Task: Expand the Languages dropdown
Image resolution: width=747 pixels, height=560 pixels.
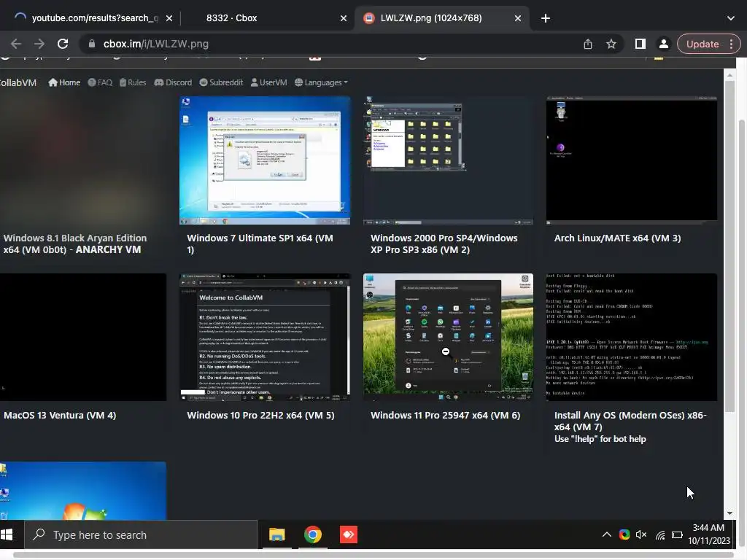Action: click(x=321, y=82)
